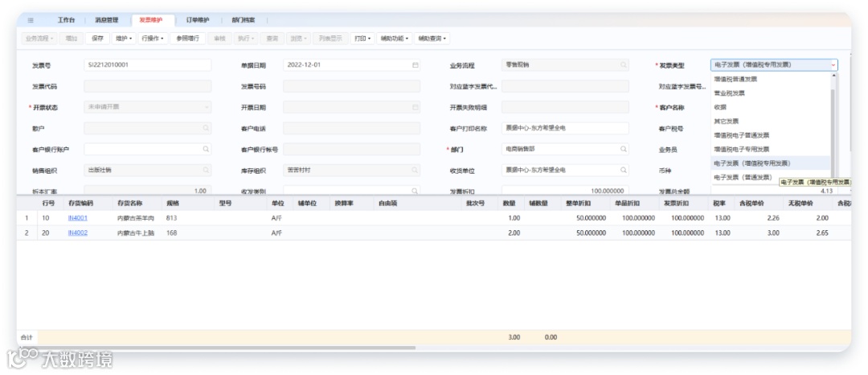Click the 客户打印名称 input field
868x375 pixels.
pyautogui.click(x=565, y=128)
